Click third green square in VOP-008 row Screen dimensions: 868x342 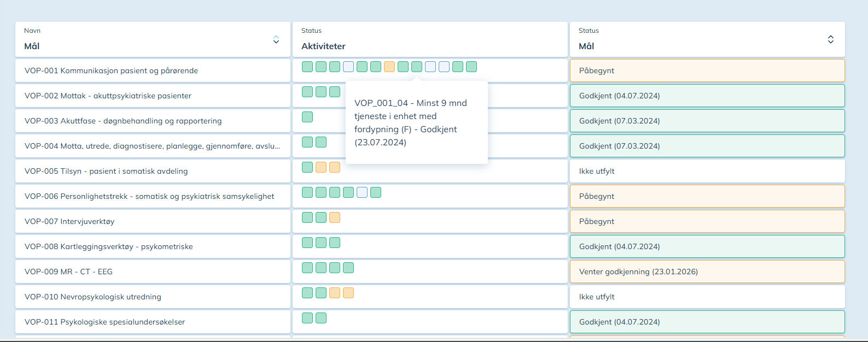coord(335,243)
